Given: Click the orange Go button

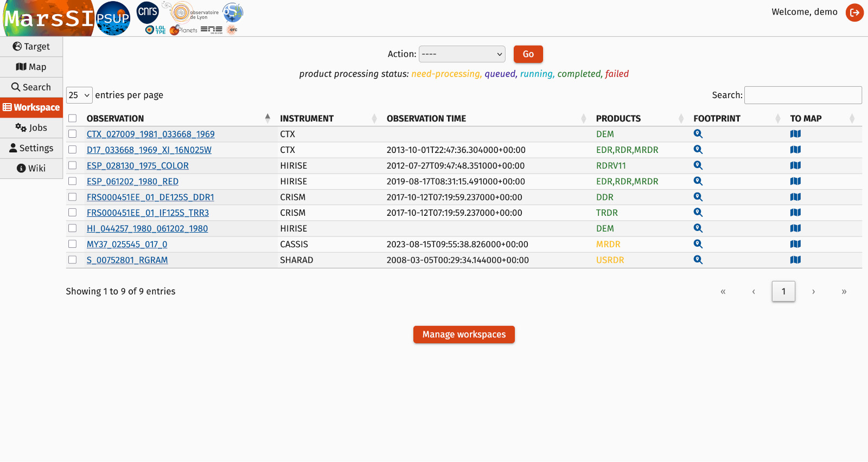Looking at the screenshot, I should [x=528, y=54].
